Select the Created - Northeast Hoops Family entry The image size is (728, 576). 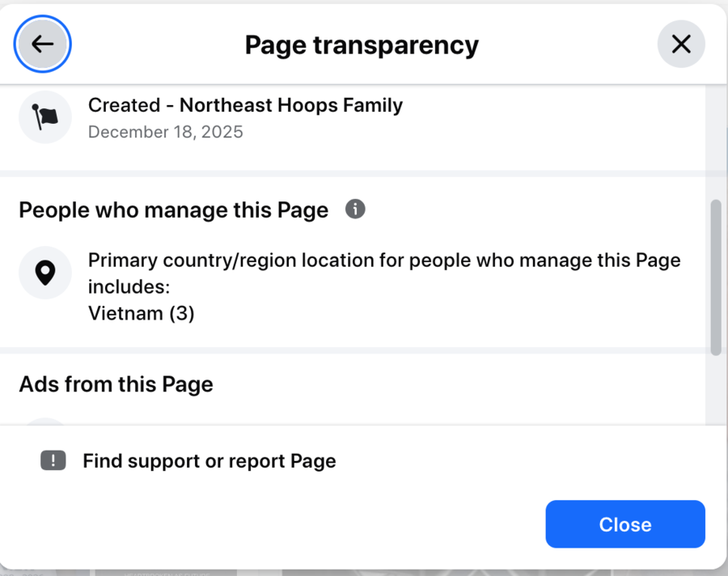(245, 105)
